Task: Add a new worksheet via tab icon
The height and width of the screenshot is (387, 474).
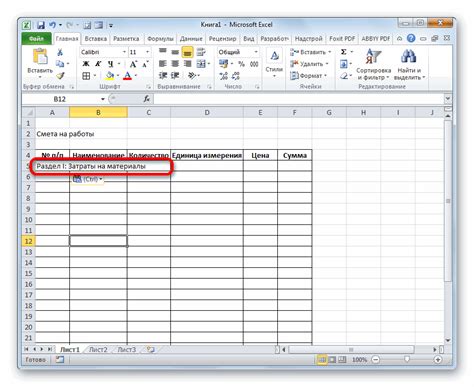Action: [151, 350]
